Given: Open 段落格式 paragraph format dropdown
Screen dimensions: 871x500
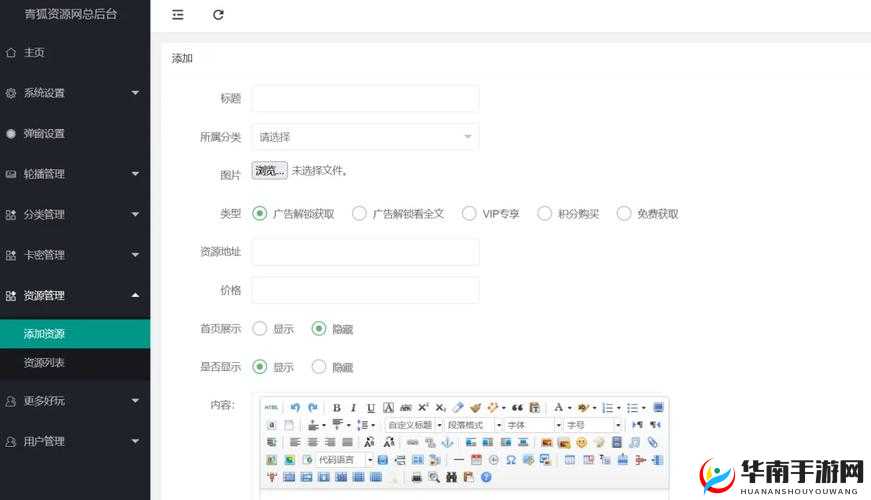Looking at the screenshot, I should click(x=473, y=425).
